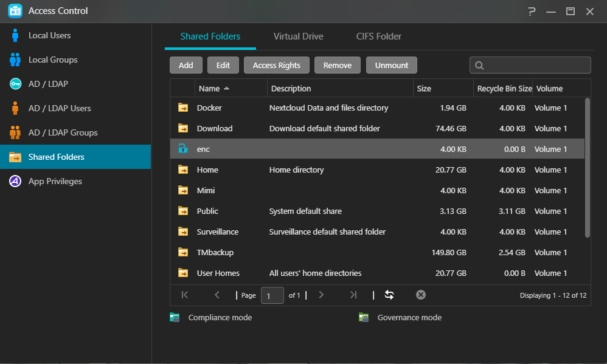607x364 pixels.
Task: Sort by the Name column header
Action: pyautogui.click(x=231, y=88)
